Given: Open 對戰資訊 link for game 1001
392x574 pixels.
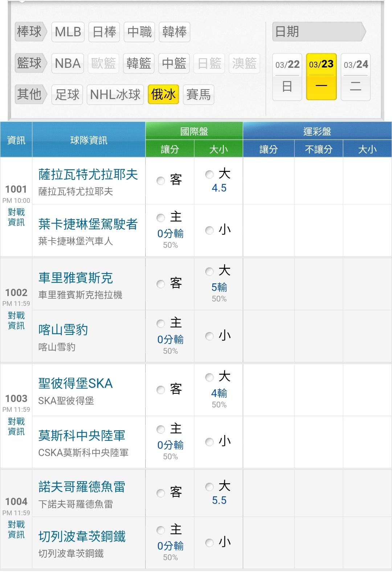Looking at the screenshot, I should (16, 217).
